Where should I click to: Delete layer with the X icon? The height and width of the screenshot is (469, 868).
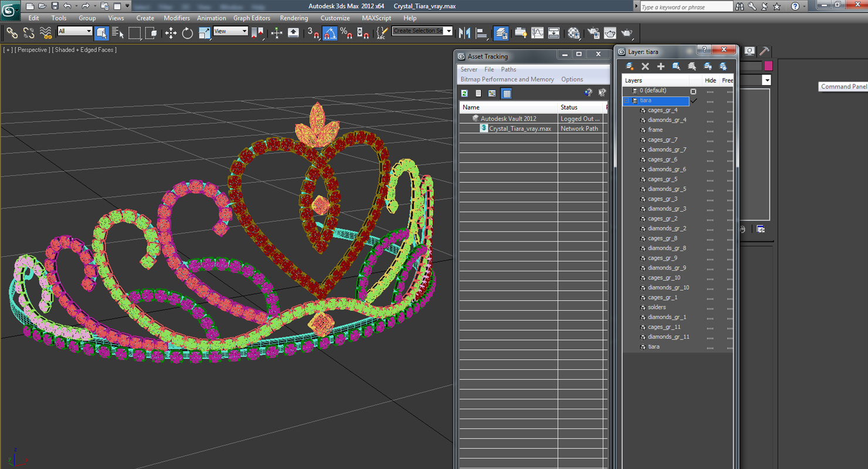pyautogui.click(x=645, y=66)
